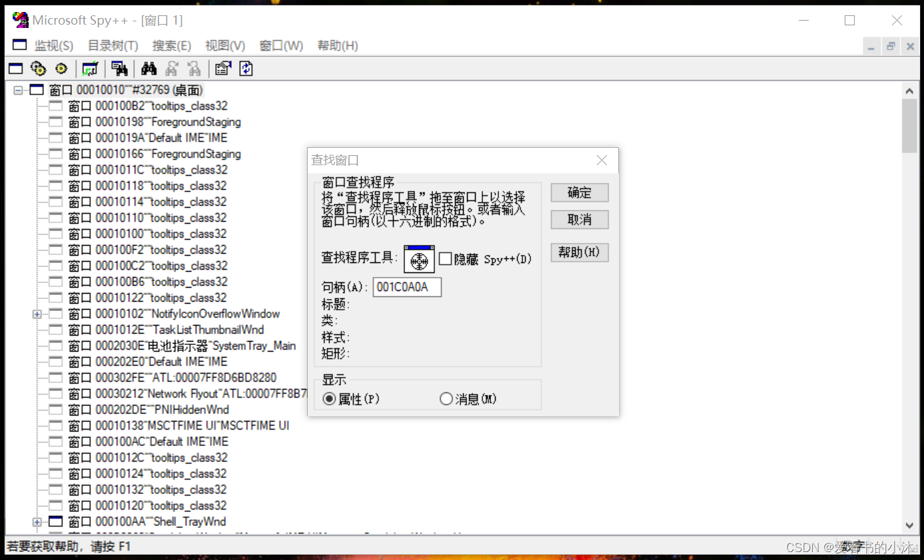The width and height of the screenshot is (924, 560).
Task: Open the 目录树(T) menu
Action: (113, 45)
